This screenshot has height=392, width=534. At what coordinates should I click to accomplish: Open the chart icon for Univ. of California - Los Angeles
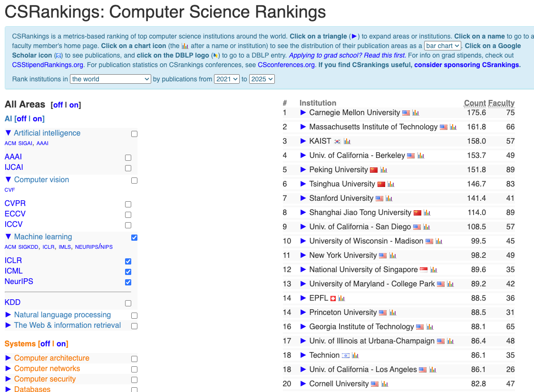[433, 370]
